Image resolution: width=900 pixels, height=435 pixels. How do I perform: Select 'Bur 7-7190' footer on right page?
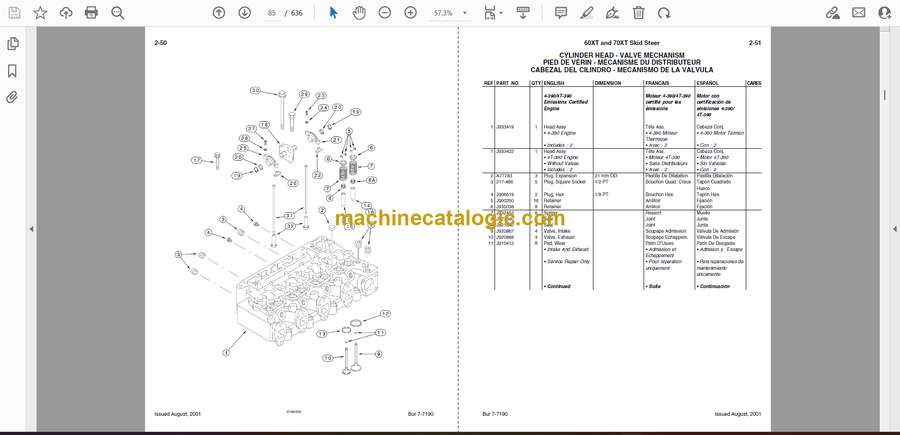pyautogui.click(x=495, y=414)
